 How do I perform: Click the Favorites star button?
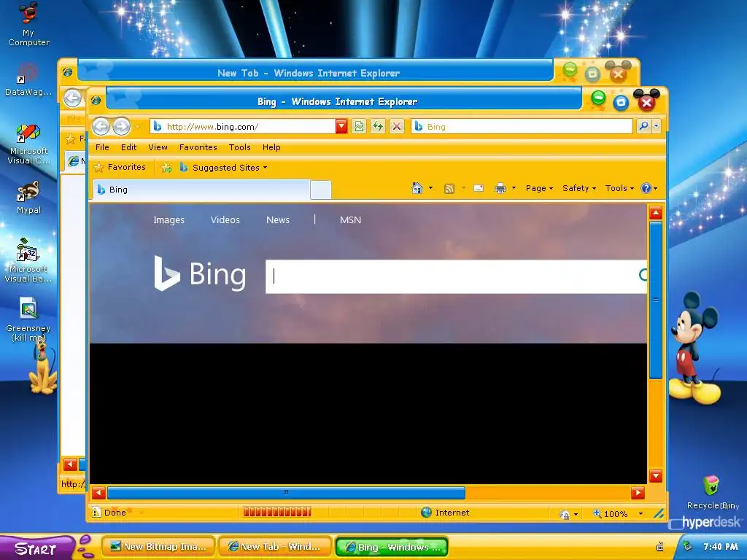[x=120, y=167]
